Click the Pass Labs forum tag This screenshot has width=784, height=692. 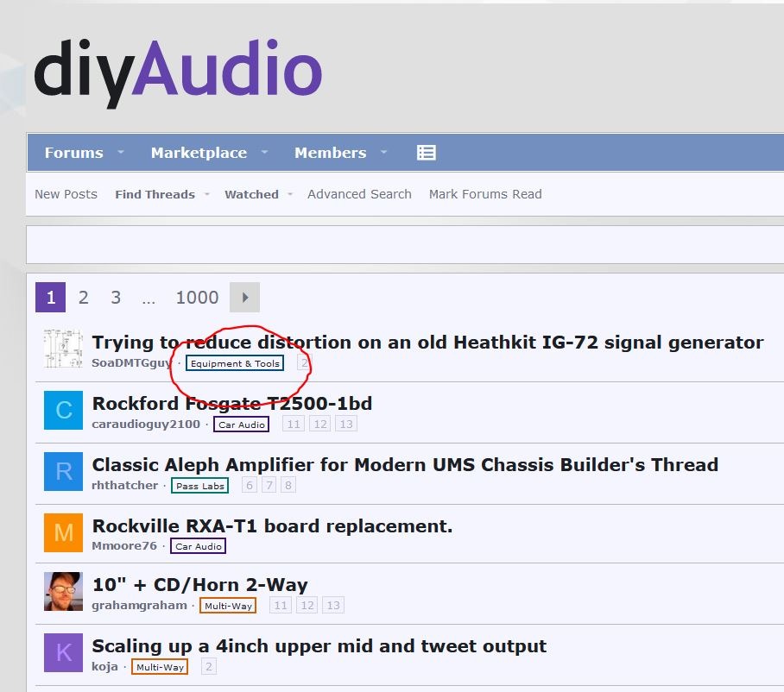click(200, 486)
